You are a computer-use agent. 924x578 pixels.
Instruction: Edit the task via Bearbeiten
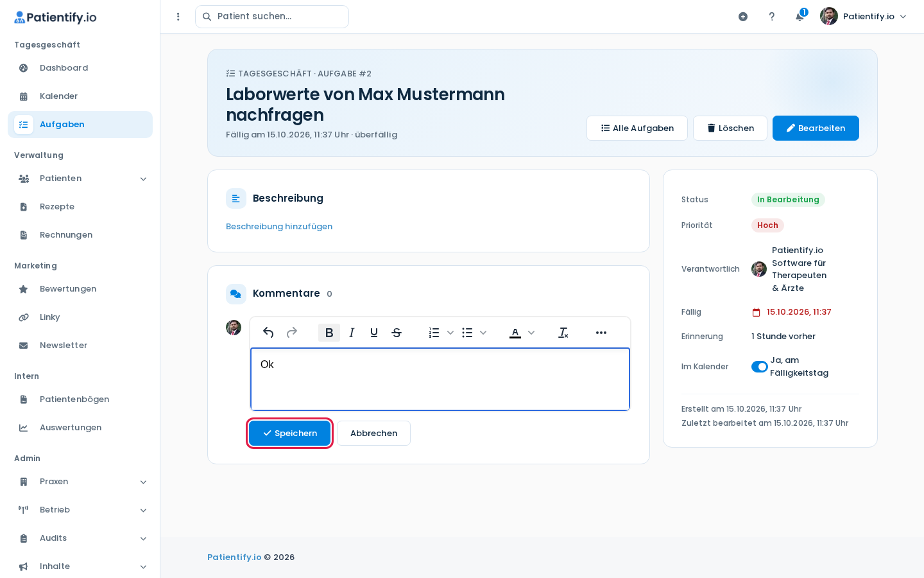816,128
